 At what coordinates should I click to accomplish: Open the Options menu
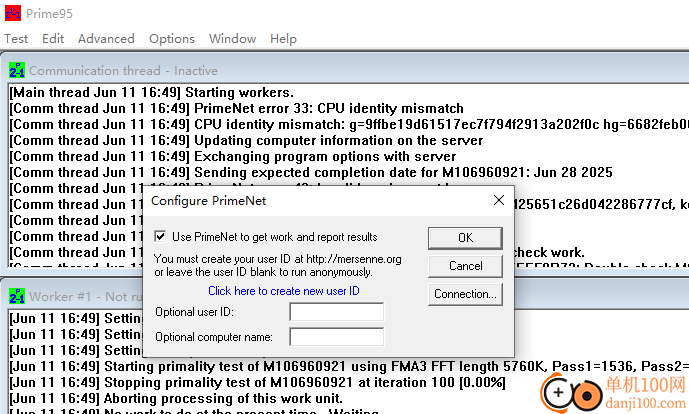point(172,39)
